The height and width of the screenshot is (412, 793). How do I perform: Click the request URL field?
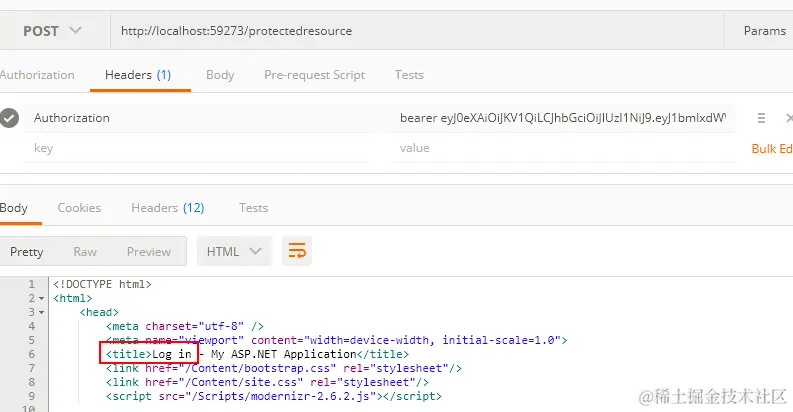417,31
